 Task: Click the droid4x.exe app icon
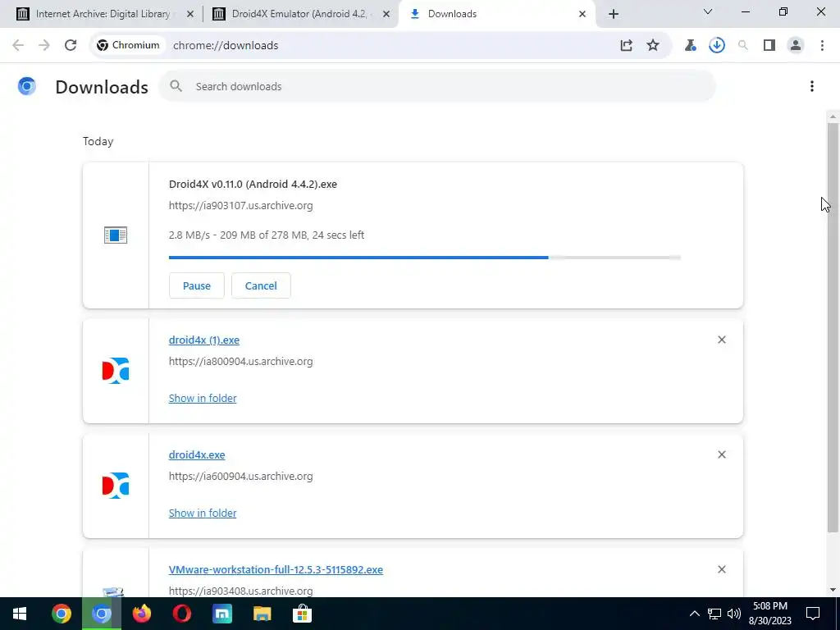tap(116, 486)
